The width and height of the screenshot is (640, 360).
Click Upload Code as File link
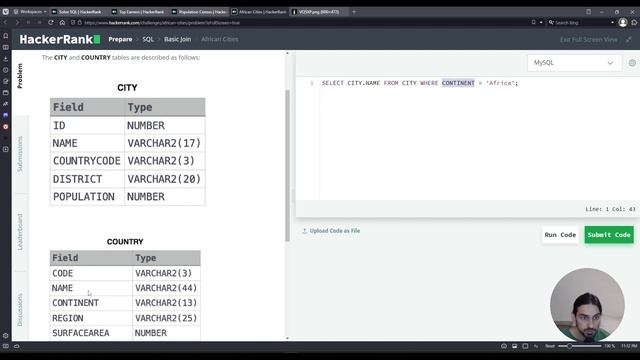(331, 231)
